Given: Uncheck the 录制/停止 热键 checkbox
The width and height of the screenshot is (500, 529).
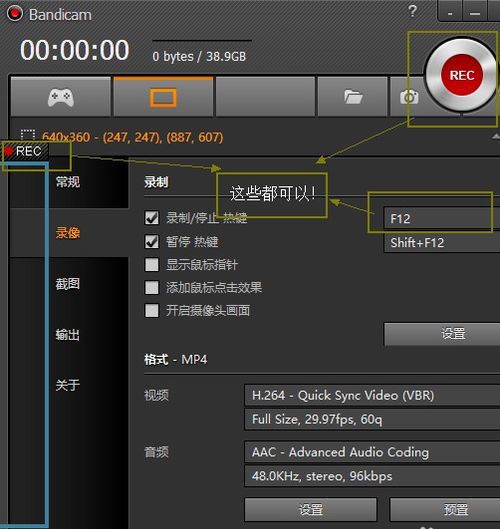Looking at the screenshot, I should pos(151,218).
